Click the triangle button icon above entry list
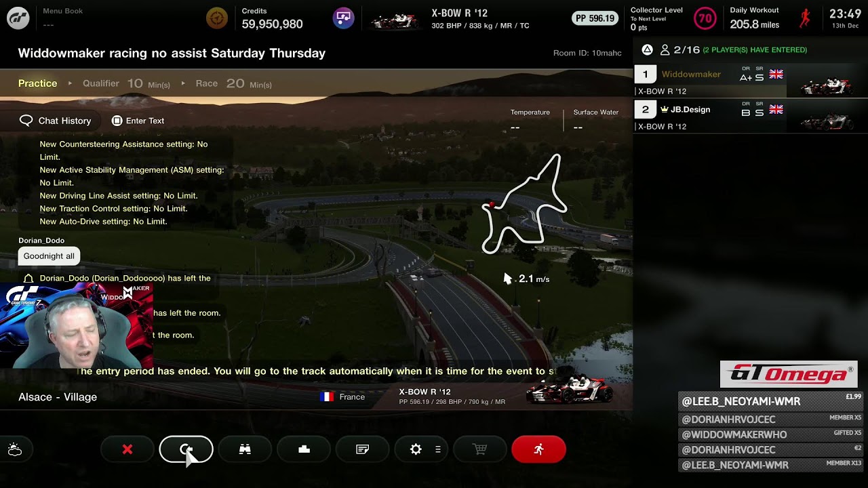 point(647,49)
